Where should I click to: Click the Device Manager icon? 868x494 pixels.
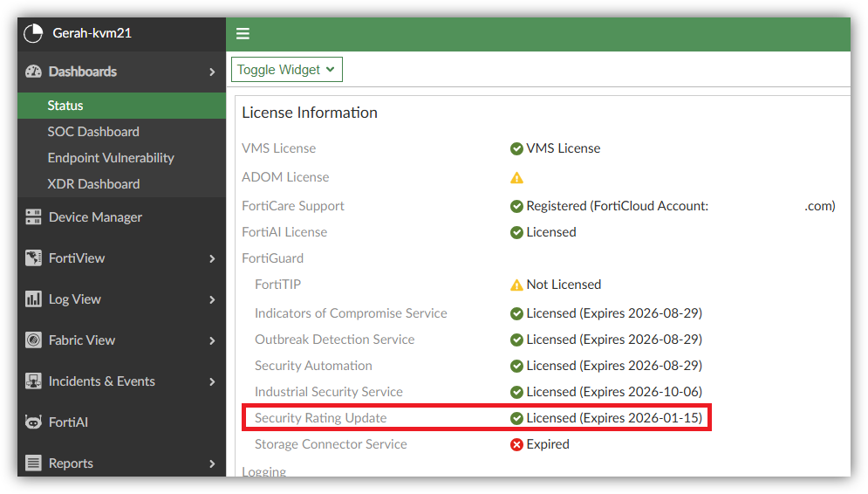tap(33, 217)
